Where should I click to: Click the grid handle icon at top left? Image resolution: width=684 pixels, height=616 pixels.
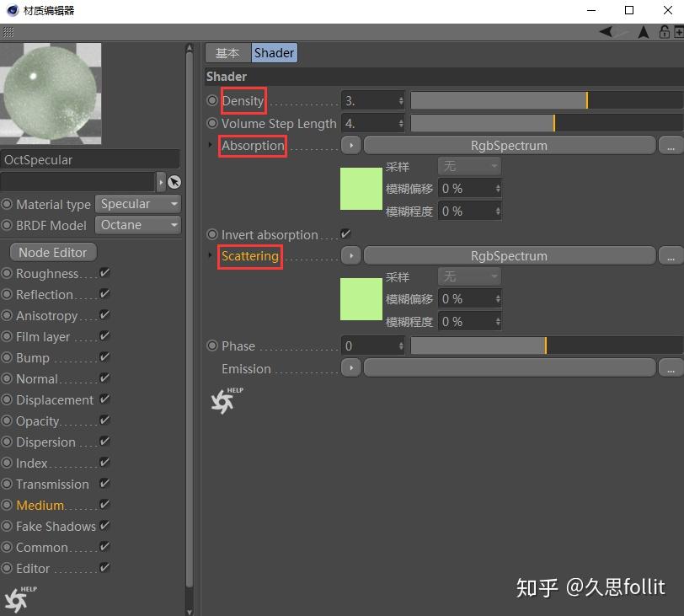tap(7, 31)
